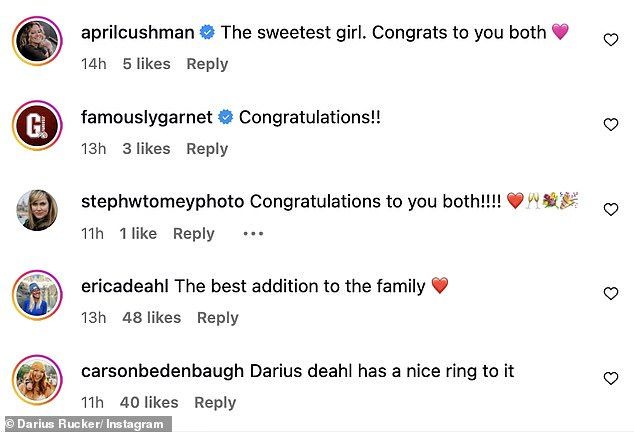View stephwtomeyphoto's profile photo
634x432 pixels.
(x=39, y=209)
